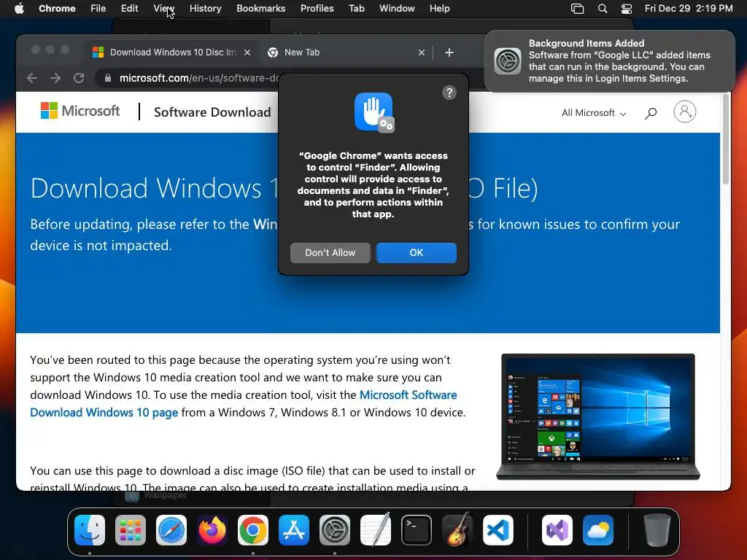Click the date and time clock
Image resolution: width=747 pixels, height=560 pixels.
[689, 8]
